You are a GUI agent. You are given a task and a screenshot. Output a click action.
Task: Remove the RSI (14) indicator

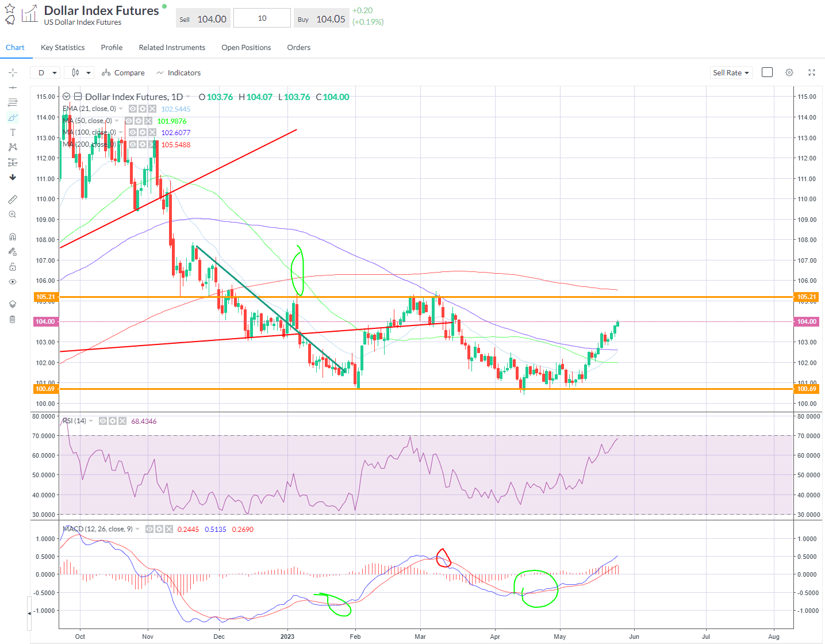click(122, 421)
